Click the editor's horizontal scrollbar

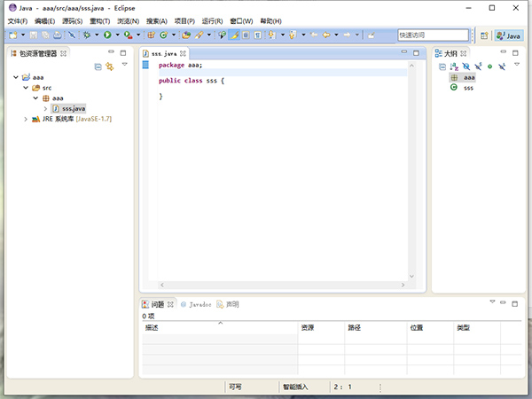click(275, 285)
